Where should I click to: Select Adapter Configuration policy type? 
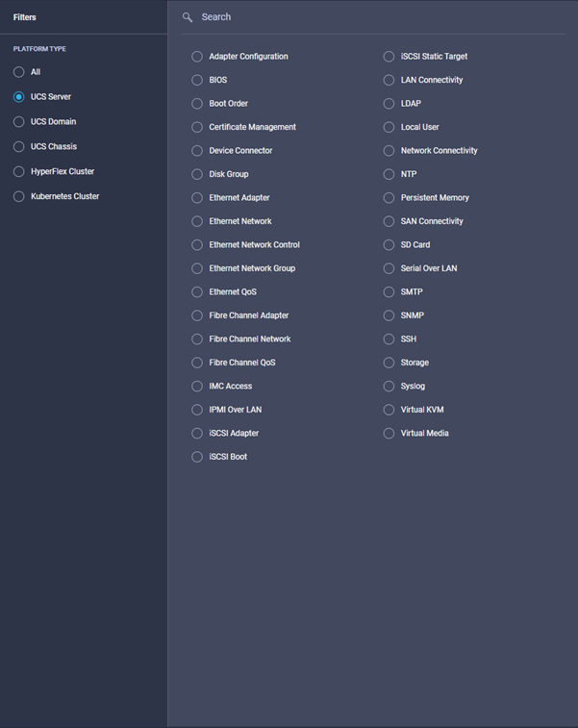click(197, 57)
